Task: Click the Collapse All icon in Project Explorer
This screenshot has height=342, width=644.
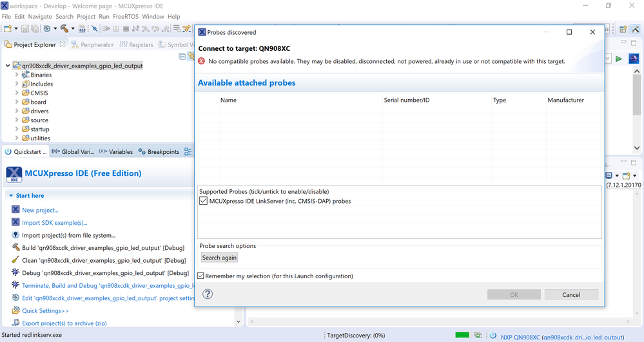Action: (182, 56)
